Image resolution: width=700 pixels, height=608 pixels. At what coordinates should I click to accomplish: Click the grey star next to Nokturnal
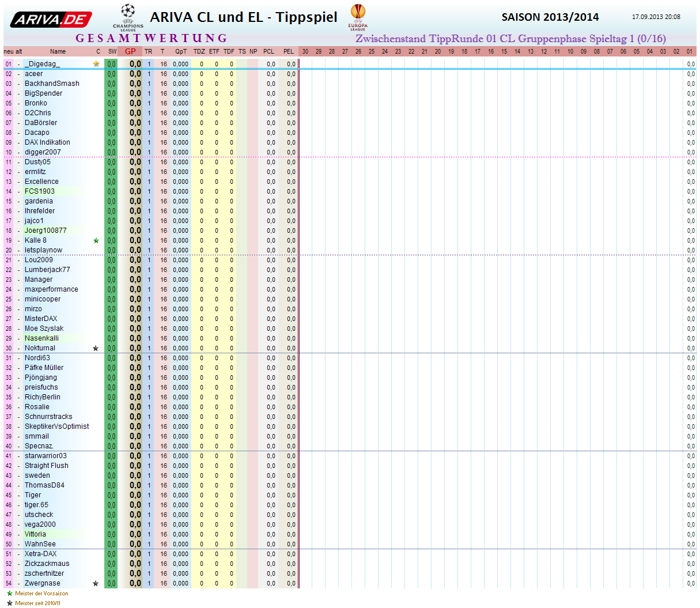tap(96, 348)
